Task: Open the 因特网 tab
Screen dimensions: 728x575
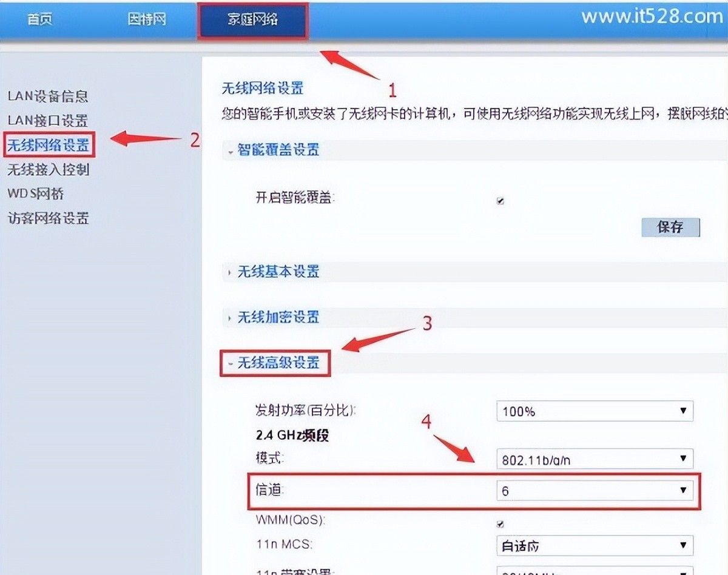Action: pyautogui.click(x=146, y=19)
